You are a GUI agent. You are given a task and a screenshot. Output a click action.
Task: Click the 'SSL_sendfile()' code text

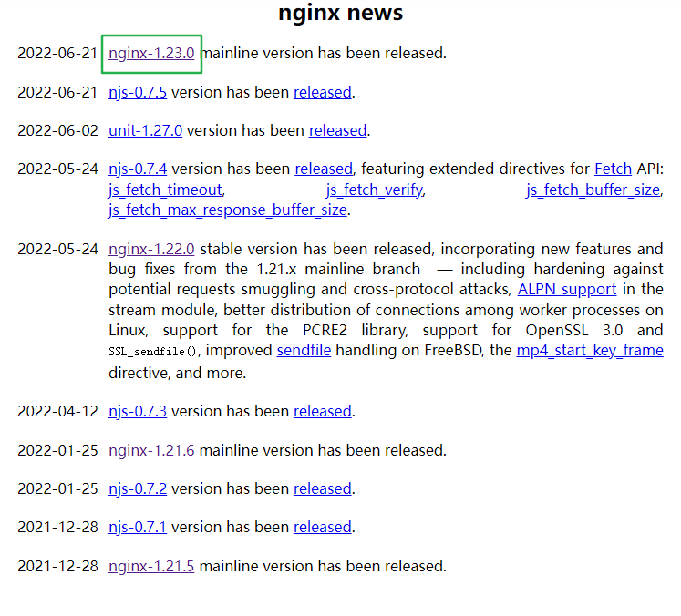[x=154, y=351]
